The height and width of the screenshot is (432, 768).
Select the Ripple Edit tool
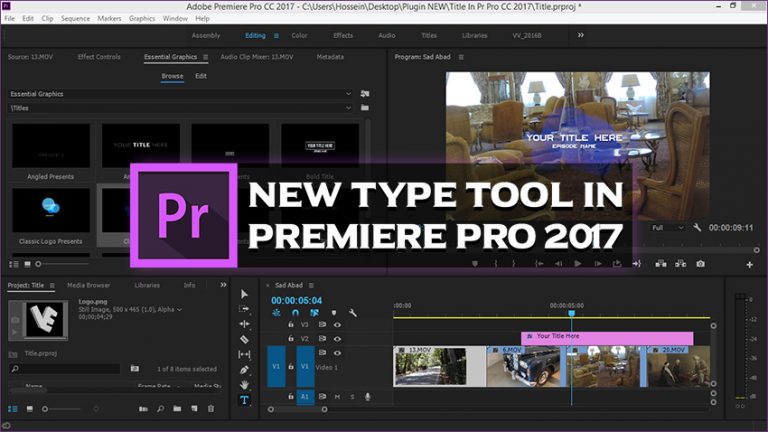point(244,324)
